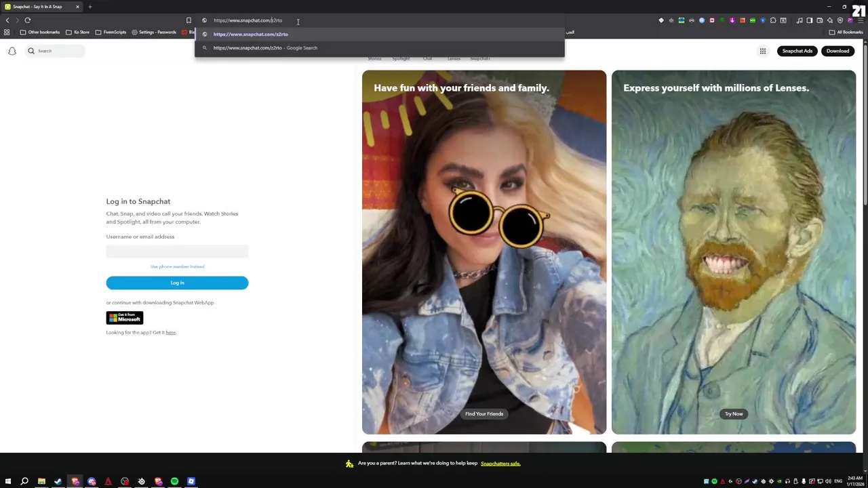This screenshot has width=868, height=488.
Task: Open the apps grid menu icon
Action: click(763, 51)
